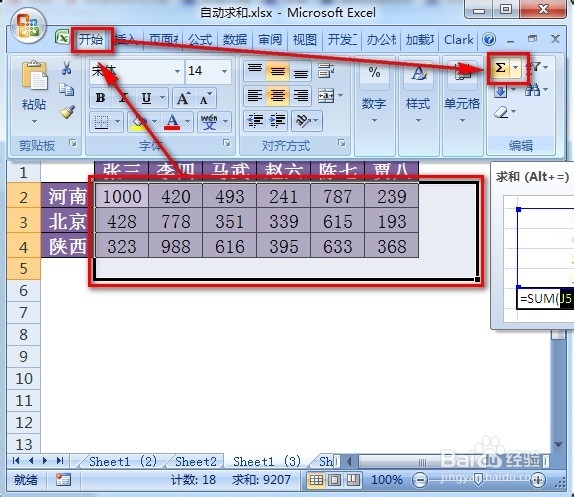Apply cell borders icon
The image size is (574, 497).
[x=101, y=122]
